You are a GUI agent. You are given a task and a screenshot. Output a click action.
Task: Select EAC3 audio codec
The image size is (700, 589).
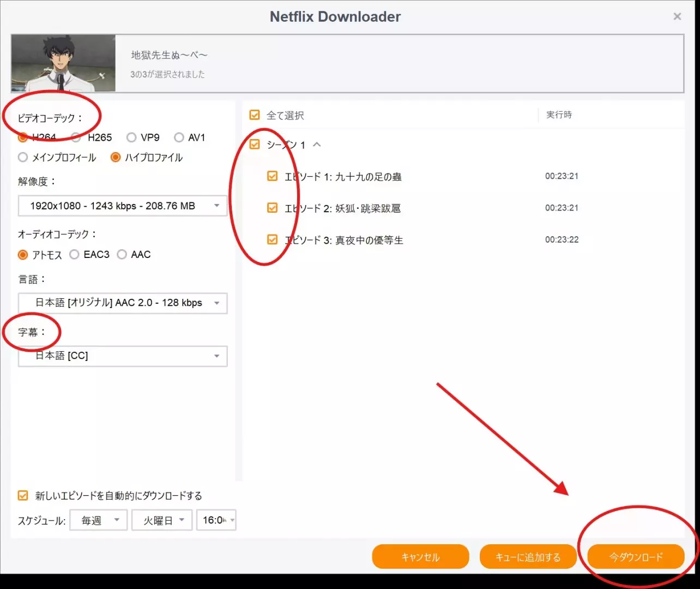click(75, 255)
